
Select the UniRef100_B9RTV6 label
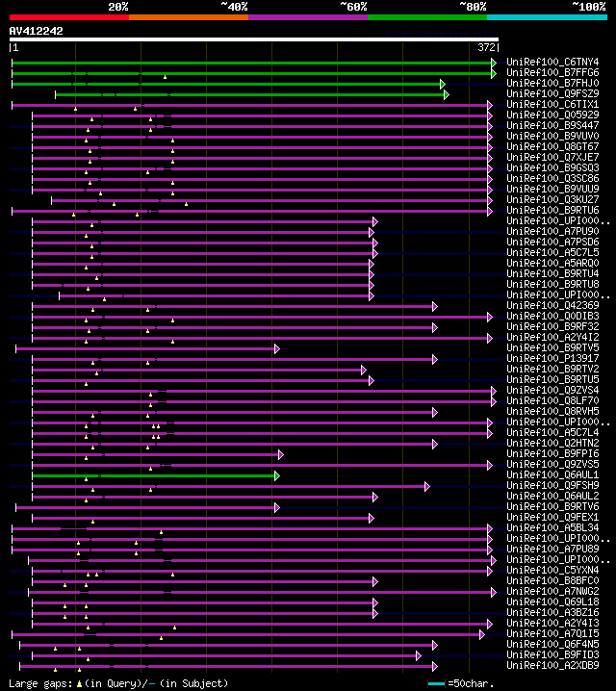[552, 506]
